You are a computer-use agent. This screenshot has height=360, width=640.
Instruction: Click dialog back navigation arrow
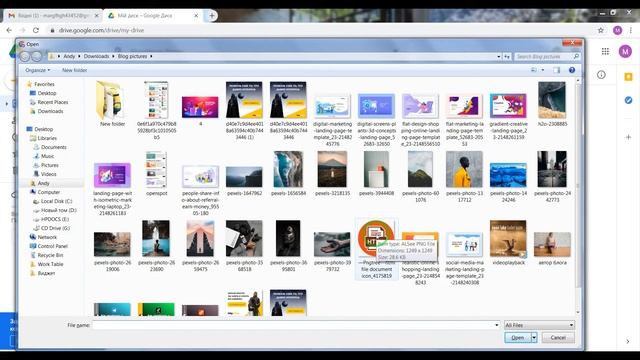point(25,56)
